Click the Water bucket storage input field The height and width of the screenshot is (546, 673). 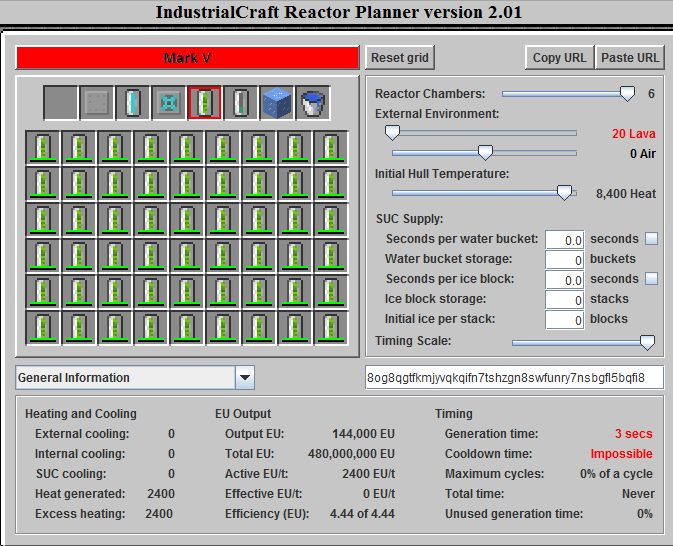click(564, 260)
